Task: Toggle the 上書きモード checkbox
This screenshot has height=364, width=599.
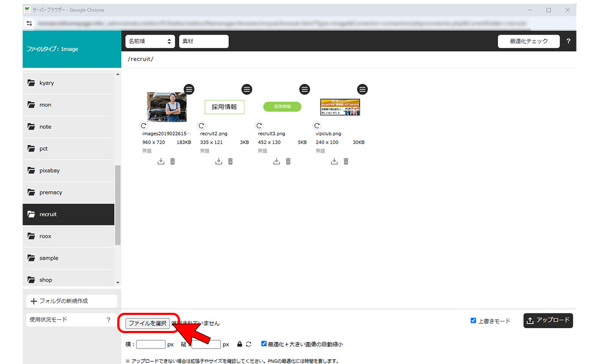Action: tap(473, 320)
